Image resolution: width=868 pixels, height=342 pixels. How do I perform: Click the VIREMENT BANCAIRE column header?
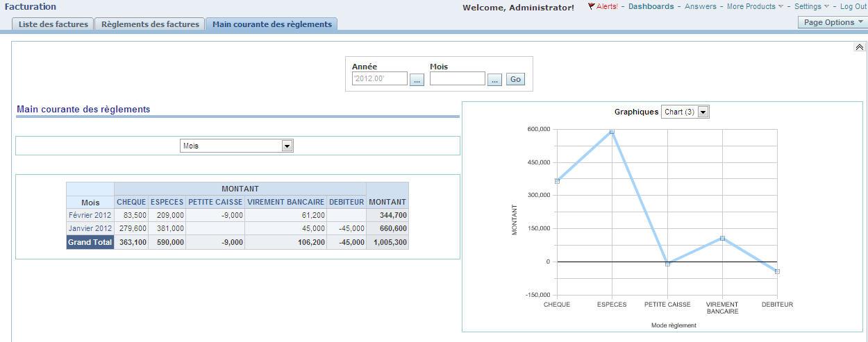click(x=286, y=202)
